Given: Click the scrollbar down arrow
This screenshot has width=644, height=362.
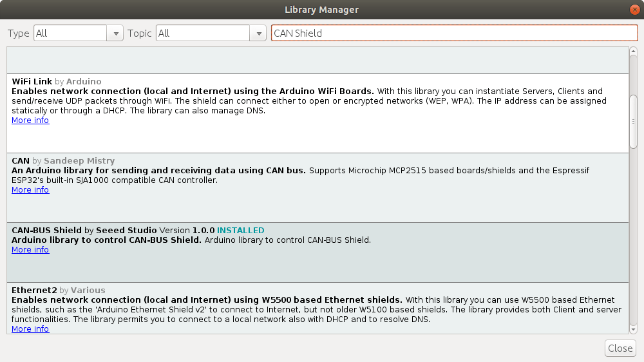Looking at the screenshot, I should click(632, 329).
